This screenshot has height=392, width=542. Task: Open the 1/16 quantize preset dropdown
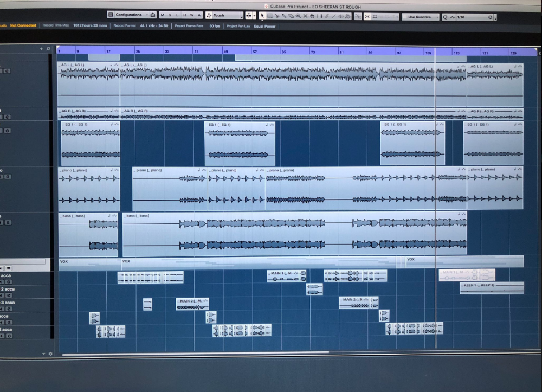click(472, 17)
